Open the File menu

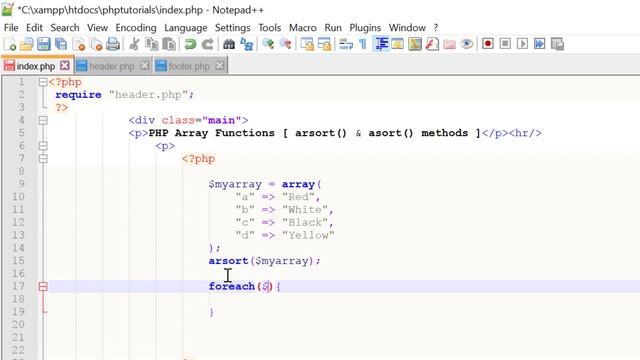(x=11, y=28)
